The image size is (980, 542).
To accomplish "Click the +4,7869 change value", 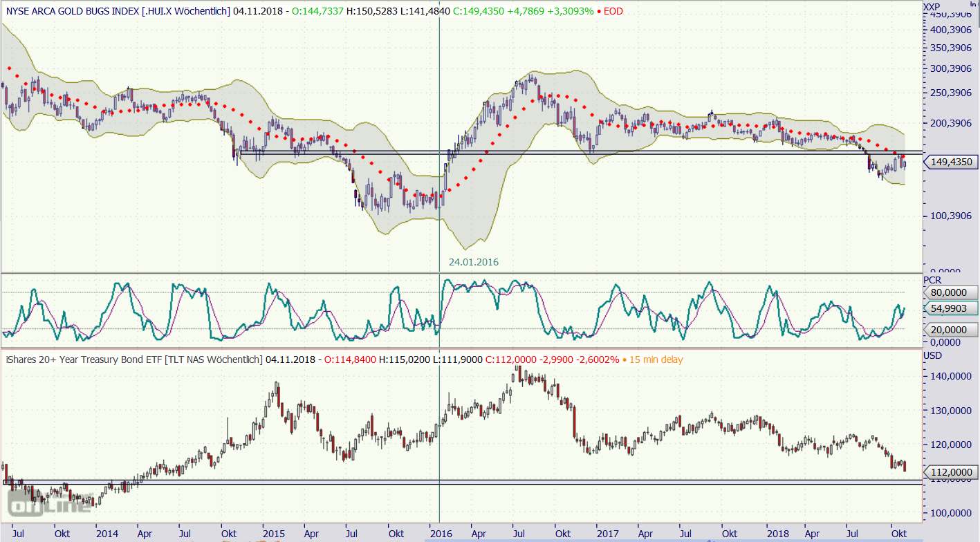I will [x=526, y=10].
